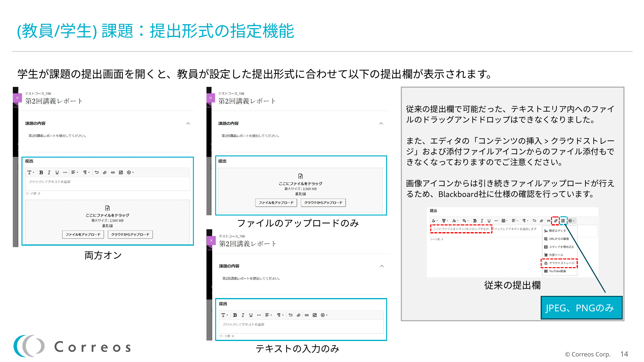Image resolution: width=644 pixels, height=362 pixels.
Task: Open insert content (+) dropdown in 両方オン toolbar
Action: coord(130,172)
